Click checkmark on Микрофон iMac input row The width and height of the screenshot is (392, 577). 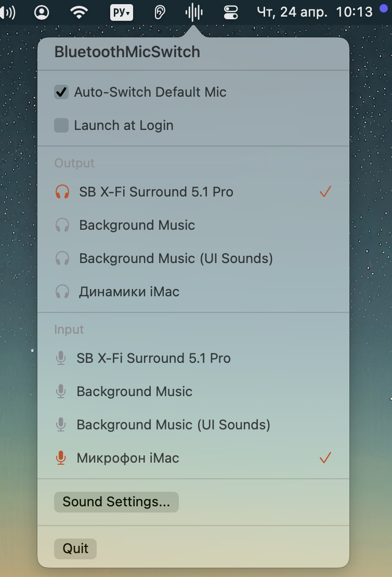coord(325,457)
